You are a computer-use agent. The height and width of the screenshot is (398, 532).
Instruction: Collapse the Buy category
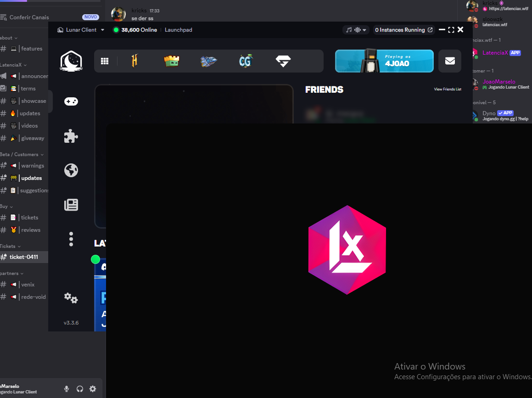pos(6,206)
